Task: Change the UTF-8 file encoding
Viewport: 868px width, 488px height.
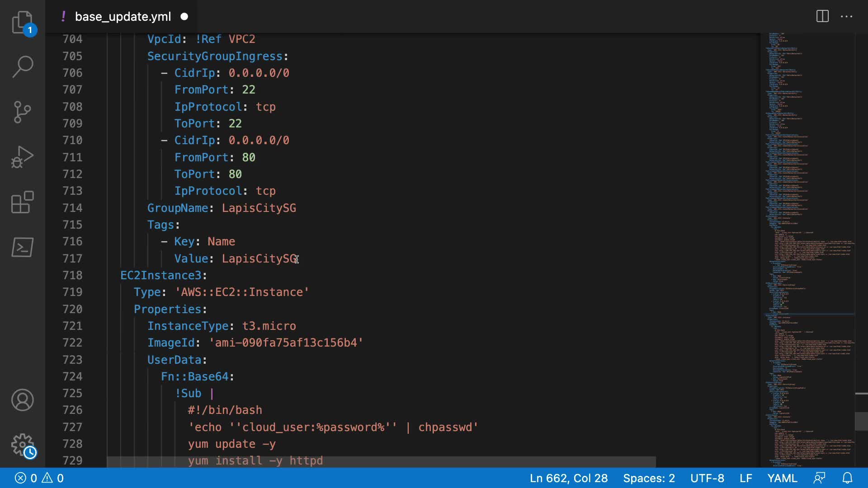Action: 707,478
